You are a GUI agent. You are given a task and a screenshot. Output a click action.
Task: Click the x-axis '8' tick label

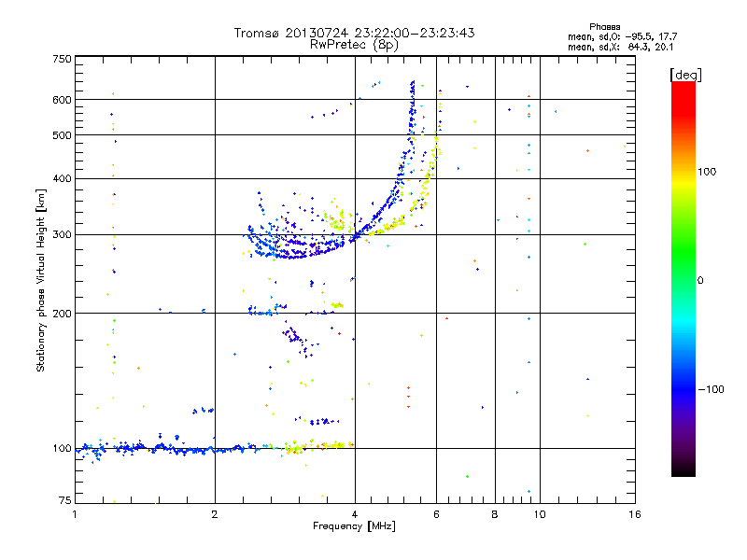(x=495, y=514)
